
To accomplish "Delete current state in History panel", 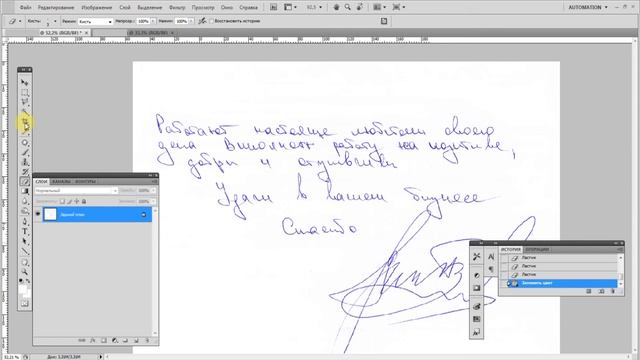I will [x=613, y=291].
